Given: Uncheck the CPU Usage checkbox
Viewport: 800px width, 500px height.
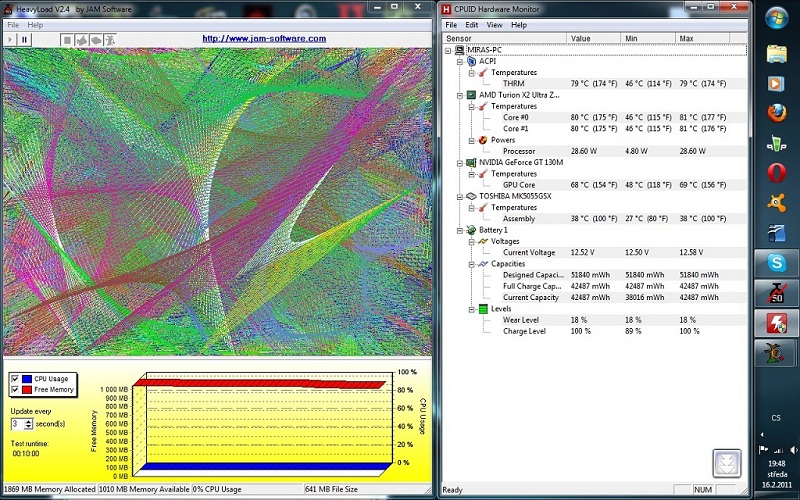Looking at the screenshot, I should [15, 379].
